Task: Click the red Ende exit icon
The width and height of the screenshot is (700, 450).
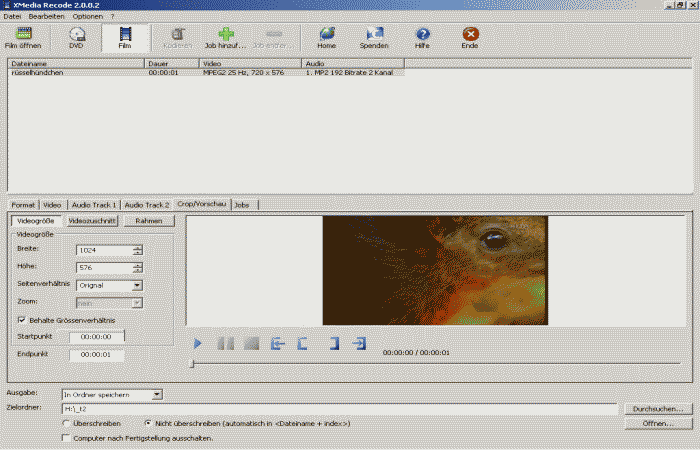Action: tap(470, 35)
